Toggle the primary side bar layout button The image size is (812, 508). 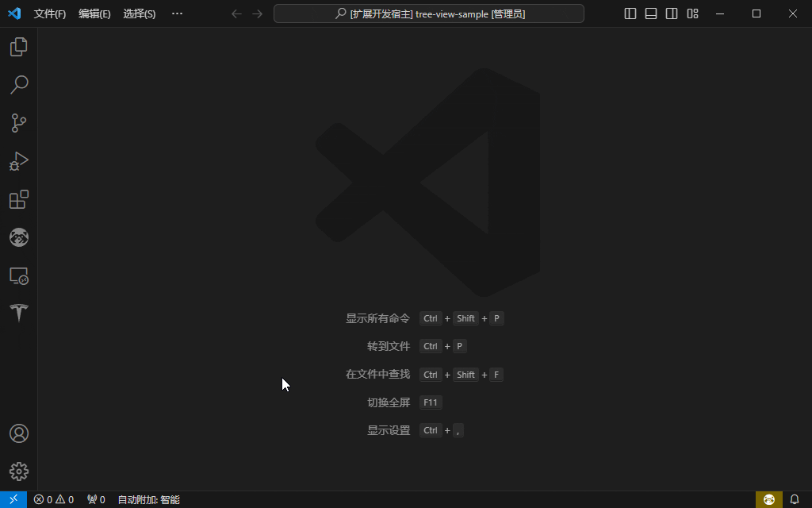click(630, 13)
